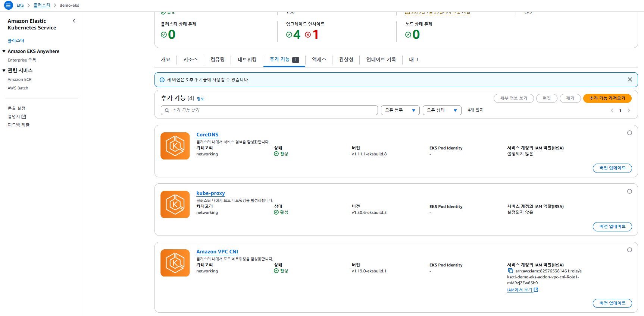Viewport: 644px width, 316px height.
Task: Open the kube-proxy add-on link
Action: (210, 193)
